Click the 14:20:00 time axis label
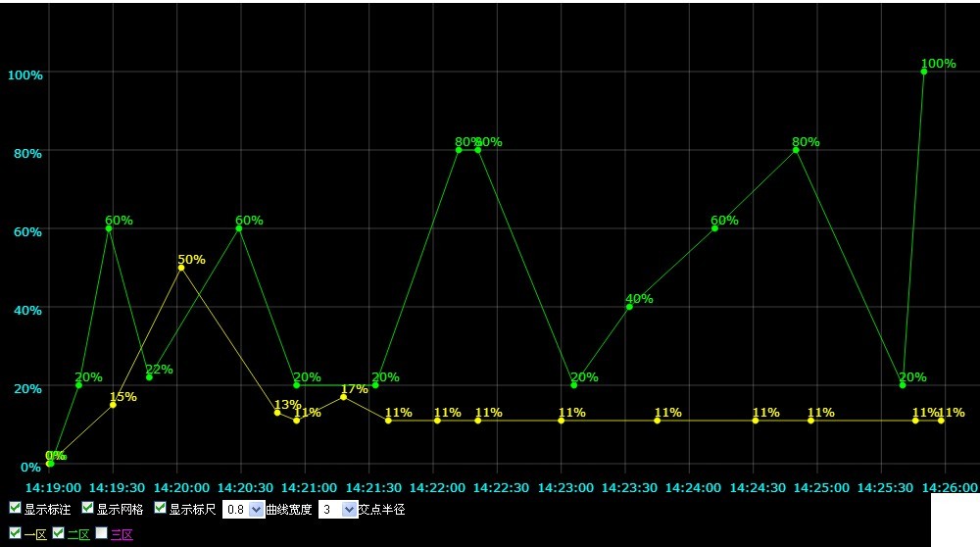980x547 pixels. 181,487
